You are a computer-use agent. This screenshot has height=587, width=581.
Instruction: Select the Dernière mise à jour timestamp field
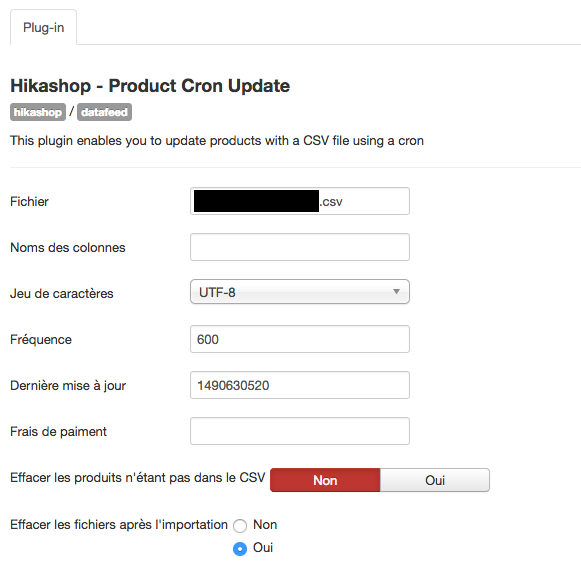[300, 385]
